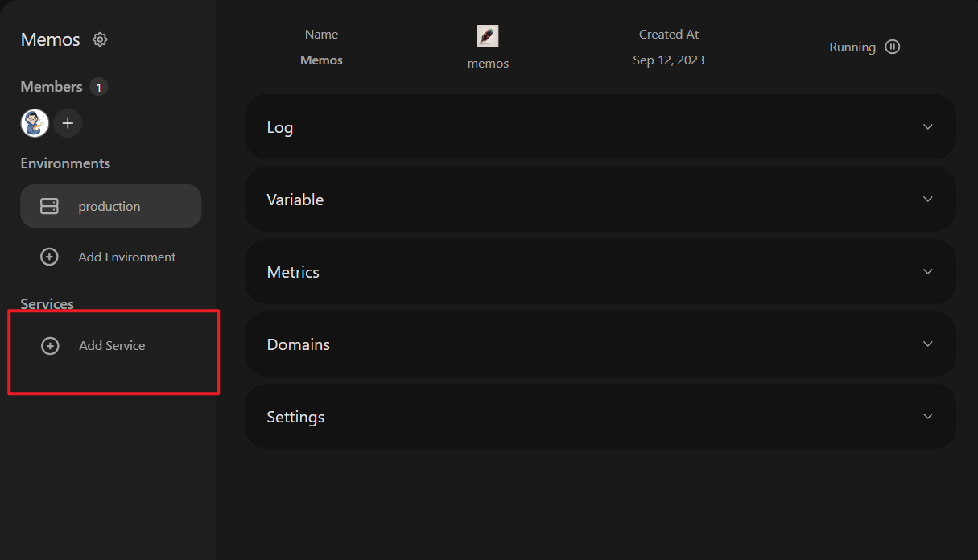The height and width of the screenshot is (560, 978).
Task: Select the production environment
Action: click(x=111, y=206)
